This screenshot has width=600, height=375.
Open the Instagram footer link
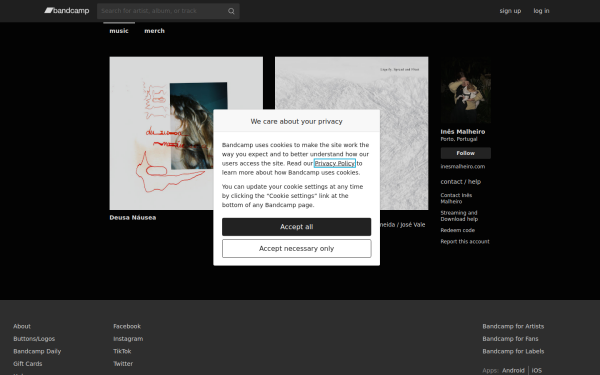click(128, 339)
